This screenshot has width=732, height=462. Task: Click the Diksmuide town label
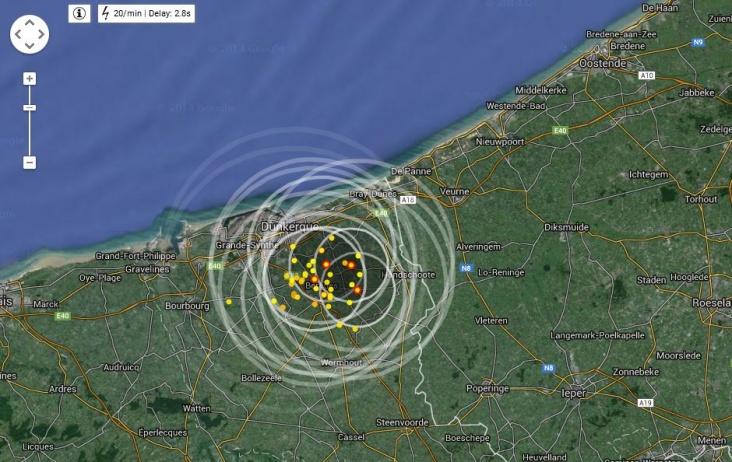[x=565, y=227]
